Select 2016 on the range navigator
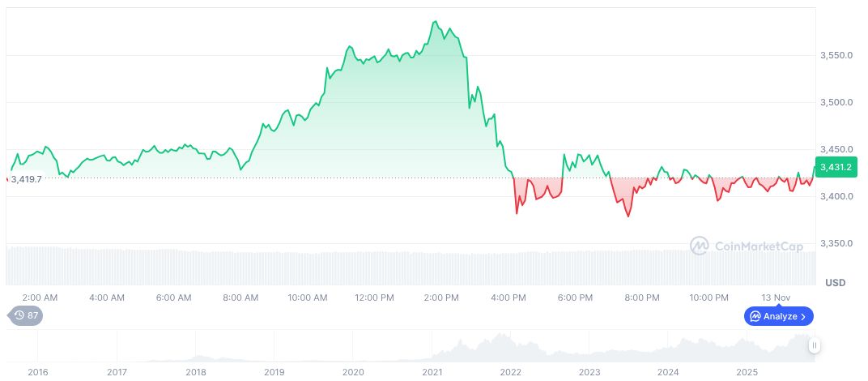Viewport: 868px width, 381px height. [x=38, y=372]
